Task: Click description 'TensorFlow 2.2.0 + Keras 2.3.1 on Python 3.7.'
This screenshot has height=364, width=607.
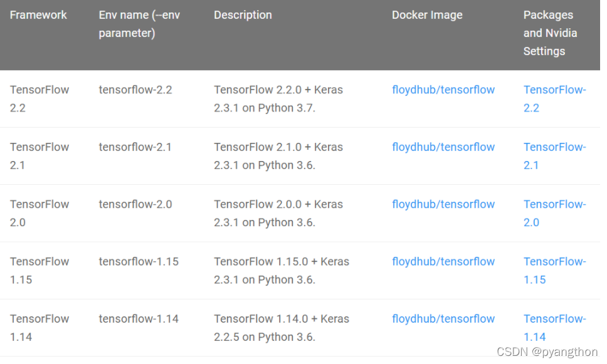Action: [x=278, y=98]
